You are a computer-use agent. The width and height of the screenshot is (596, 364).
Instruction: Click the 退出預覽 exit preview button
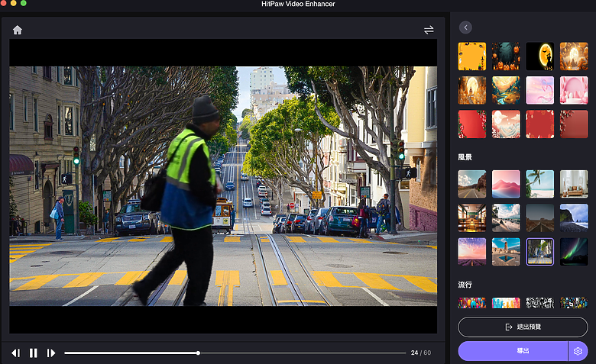tap(523, 327)
